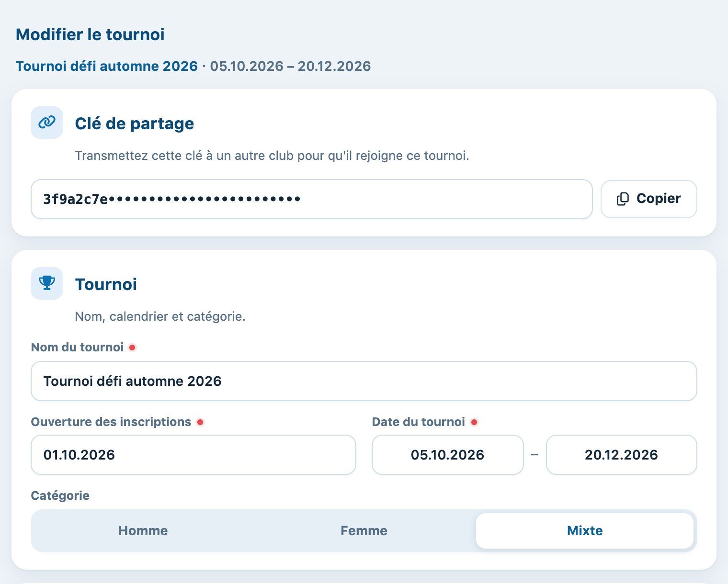
Task: Choose the Homme category option
Action: point(143,530)
